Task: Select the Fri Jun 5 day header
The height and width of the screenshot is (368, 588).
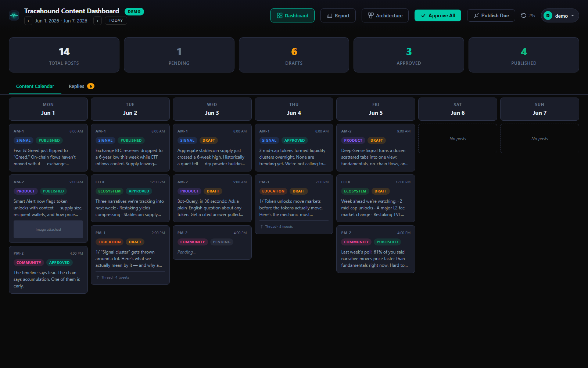Action: 376,109
